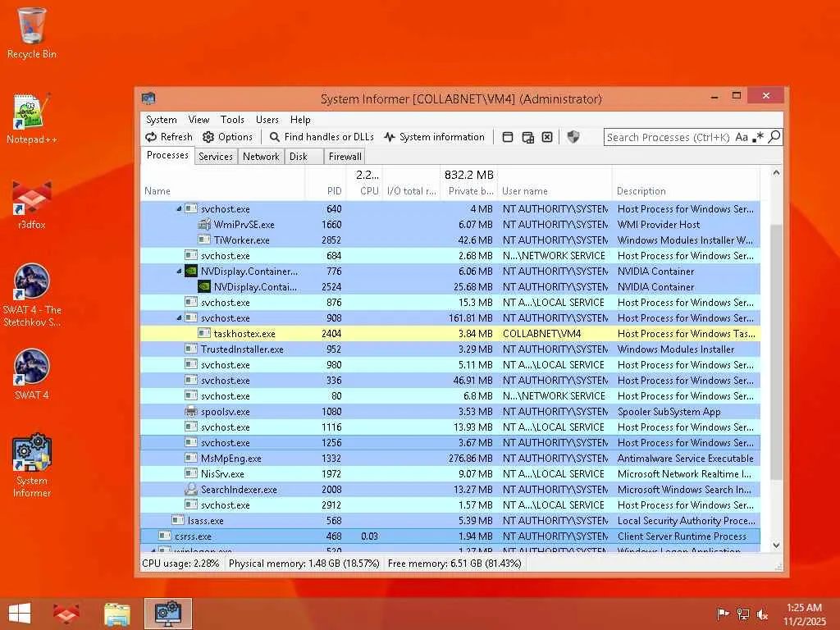Select the System Informer desktop shortcut
This screenshot has width=840, height=630.
click(x=32, y=465)
